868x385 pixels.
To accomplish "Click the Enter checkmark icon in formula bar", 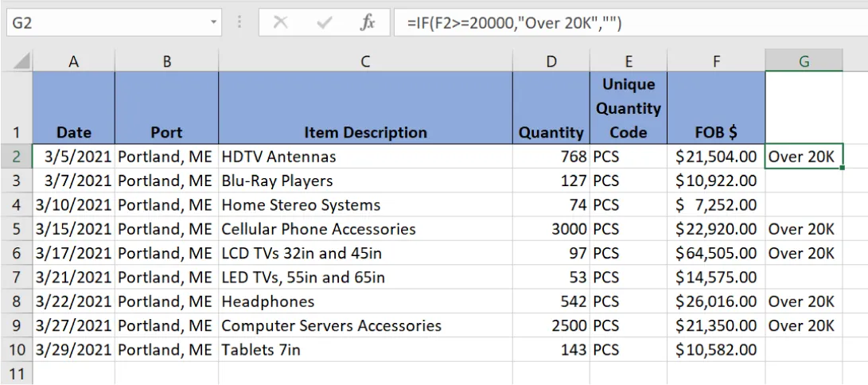I will point(324,24).
